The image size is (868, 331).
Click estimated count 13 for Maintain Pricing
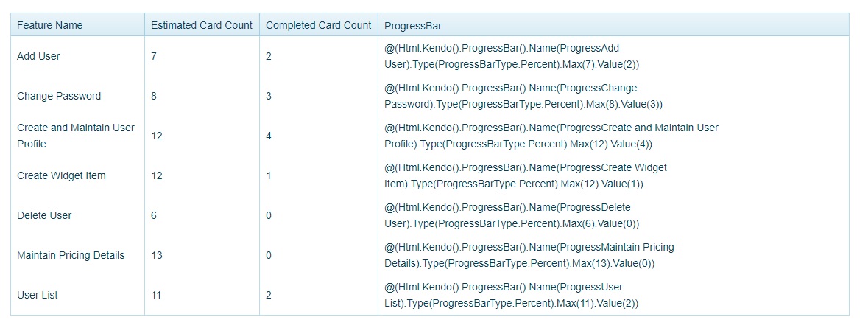[156, 255]
